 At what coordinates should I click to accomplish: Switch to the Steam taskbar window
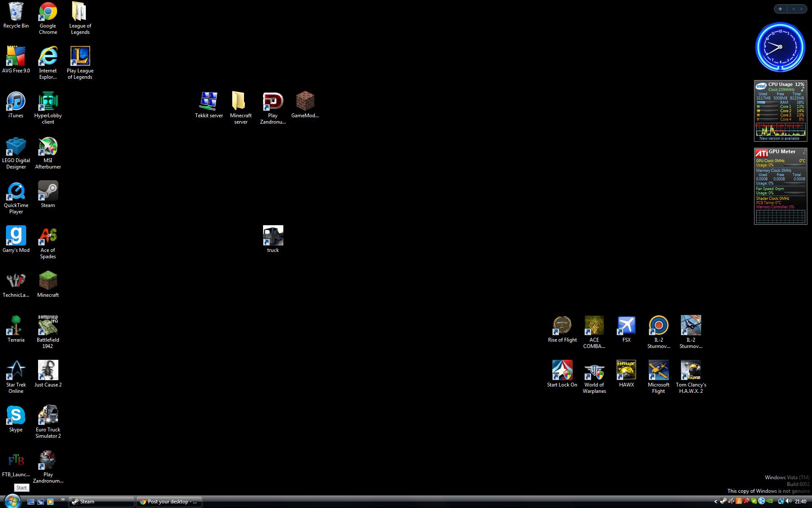point(101,502)
